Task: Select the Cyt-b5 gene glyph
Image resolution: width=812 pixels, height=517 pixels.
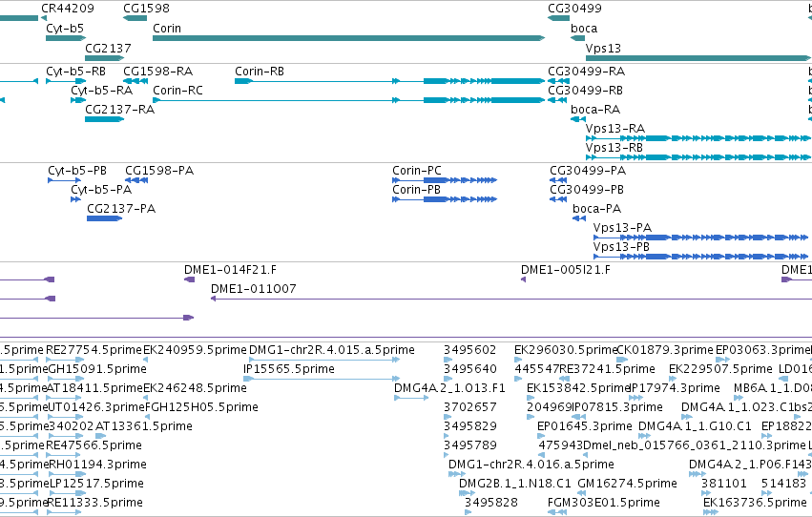Action: point(66,38)
